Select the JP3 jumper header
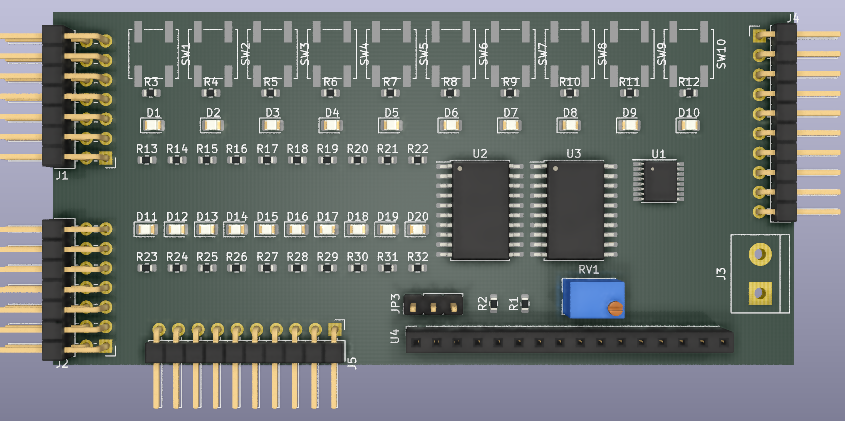This screenshot has width=845, height=421. click(434, 303)
